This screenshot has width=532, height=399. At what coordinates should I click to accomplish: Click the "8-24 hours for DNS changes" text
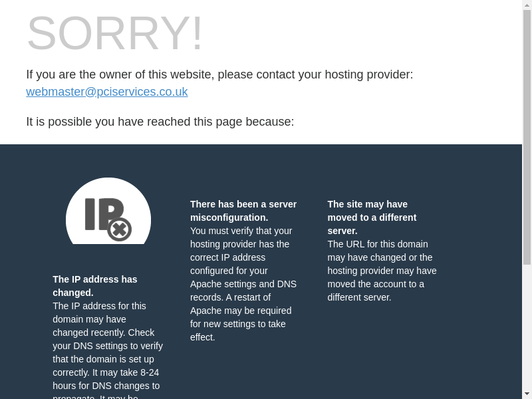coord(106,379)
